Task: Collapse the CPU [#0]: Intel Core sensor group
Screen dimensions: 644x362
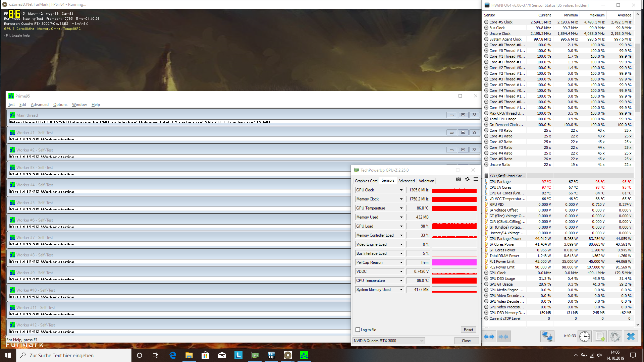Action: point(486,176)
